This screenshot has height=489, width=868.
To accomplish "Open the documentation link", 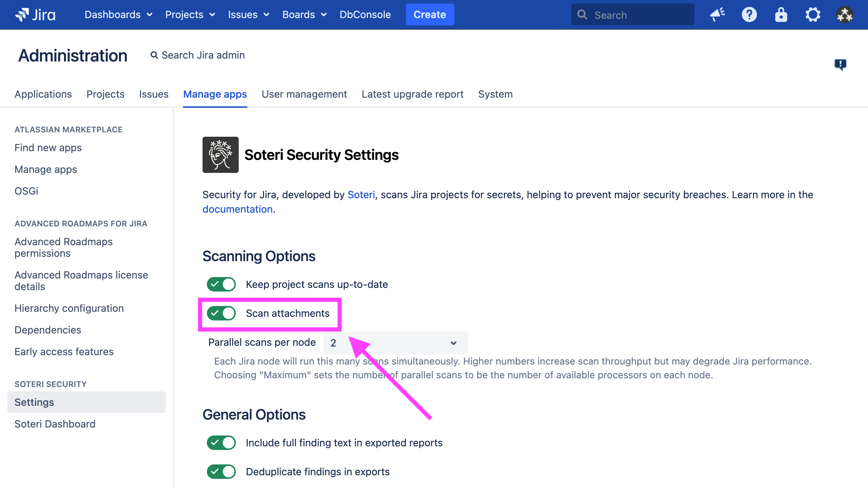I will [x=237, y=209].
